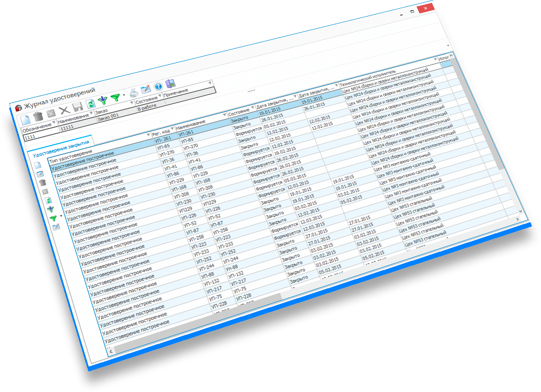Click the purple book icon after help

coord(170,83)
